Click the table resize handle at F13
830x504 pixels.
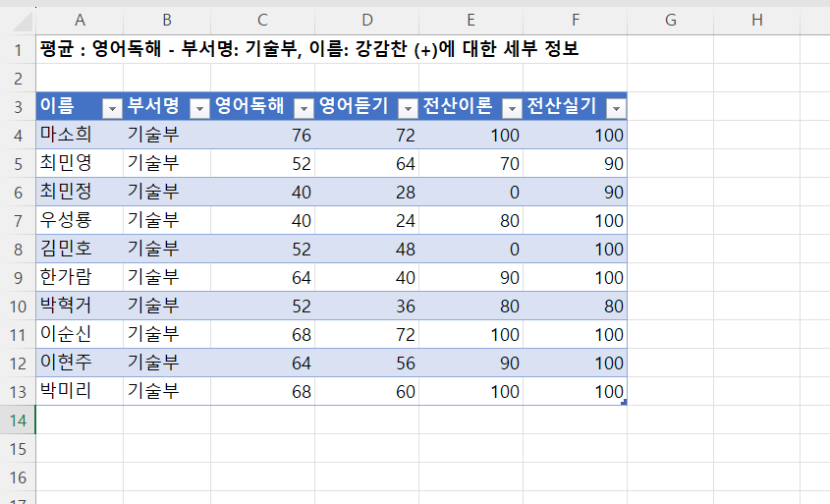tap(624, 402)
